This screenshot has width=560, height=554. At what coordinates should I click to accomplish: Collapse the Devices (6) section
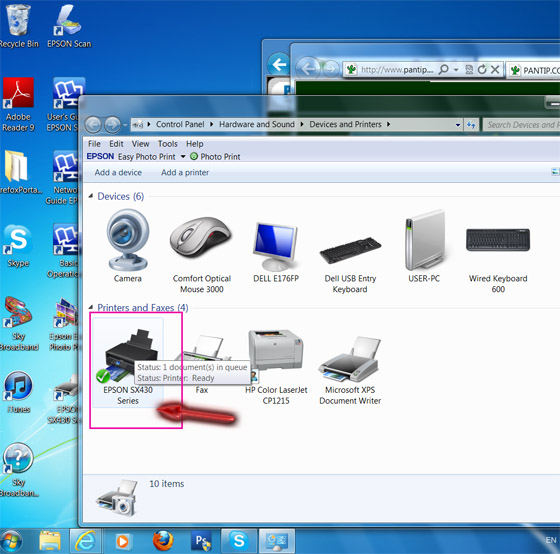[91, 196]
